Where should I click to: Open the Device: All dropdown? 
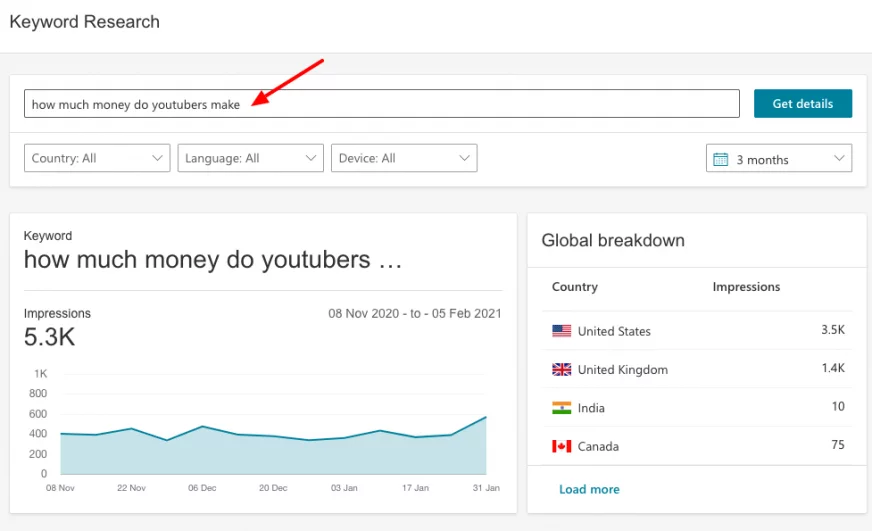404,158
